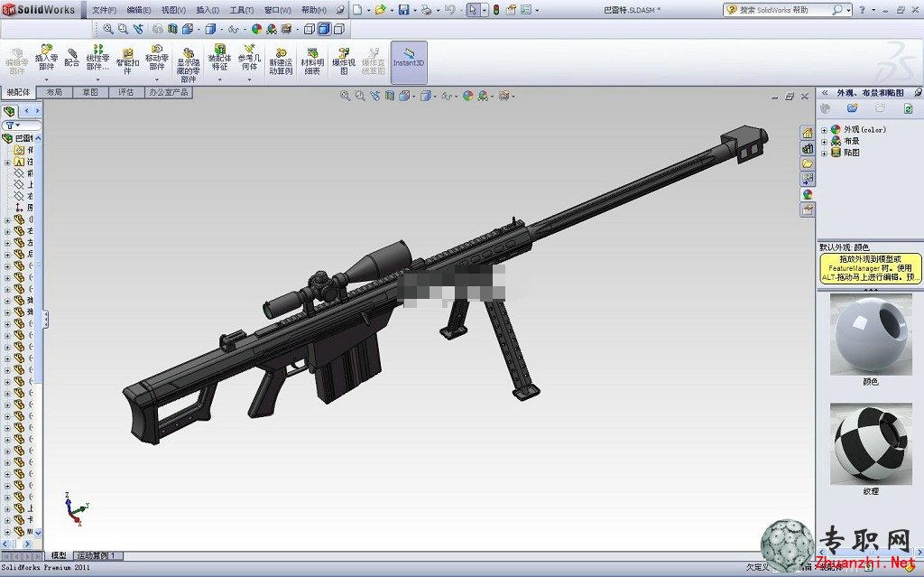This screenshot has height=577, width=924.
Task: Click Refresh icon in appearances pane
Action: (908, 108)
